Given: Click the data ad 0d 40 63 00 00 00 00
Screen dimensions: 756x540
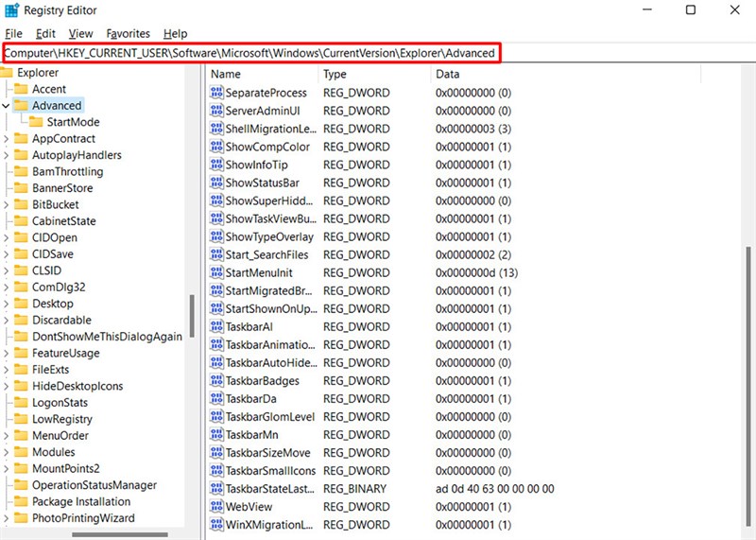Looking at the screenshot, I should [x=494, y=489].
